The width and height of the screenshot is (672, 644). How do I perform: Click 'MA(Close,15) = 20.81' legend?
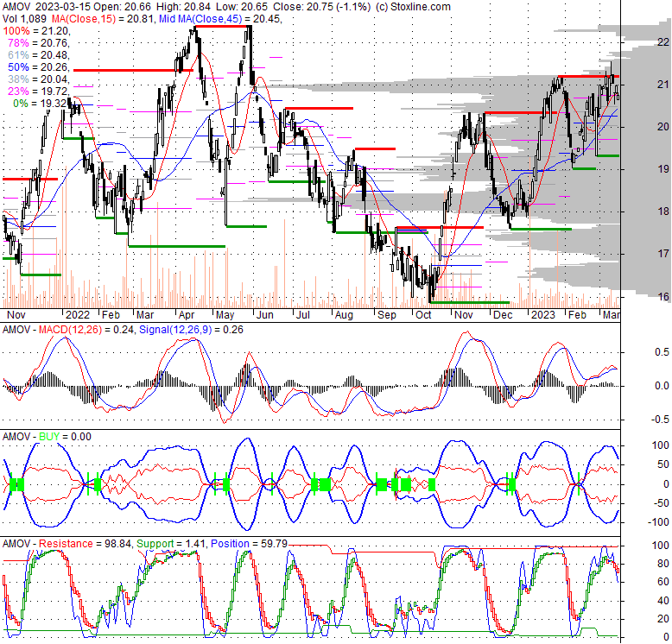[103, 19]
